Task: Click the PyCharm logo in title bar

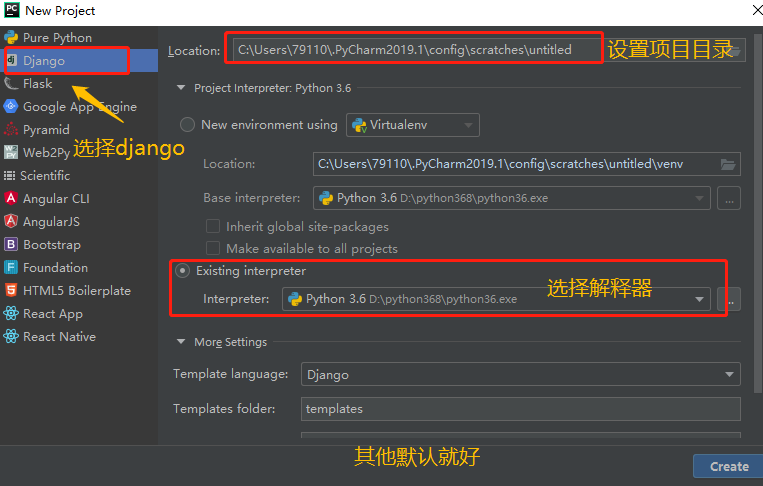Action: point(12,10)
